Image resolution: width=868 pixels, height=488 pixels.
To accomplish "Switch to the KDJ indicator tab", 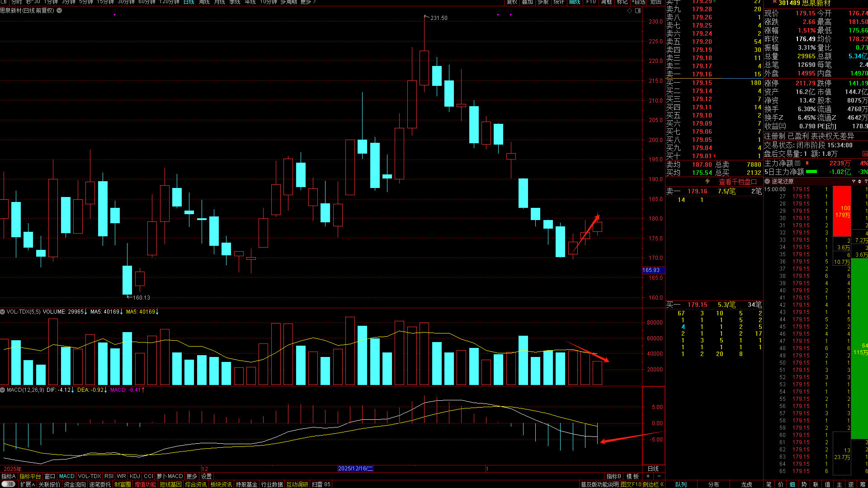I will click(135, 476).
